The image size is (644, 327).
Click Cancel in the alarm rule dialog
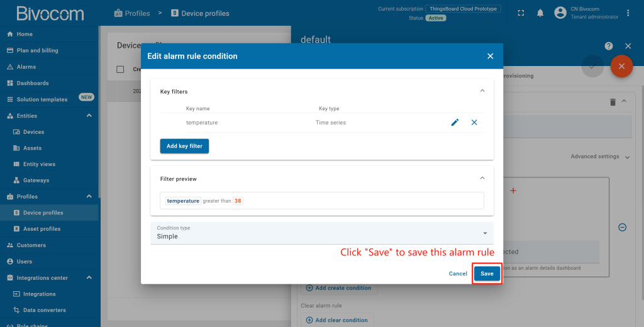[458, 274]
